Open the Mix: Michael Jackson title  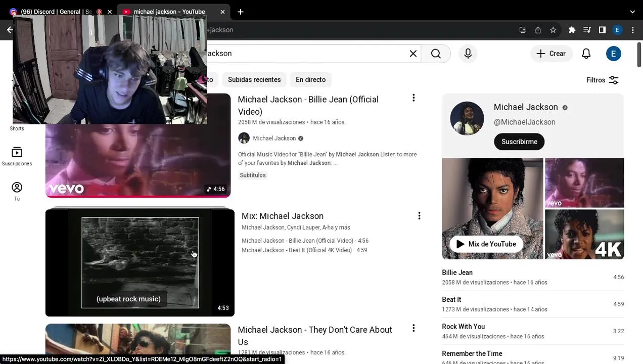[283, 216]
